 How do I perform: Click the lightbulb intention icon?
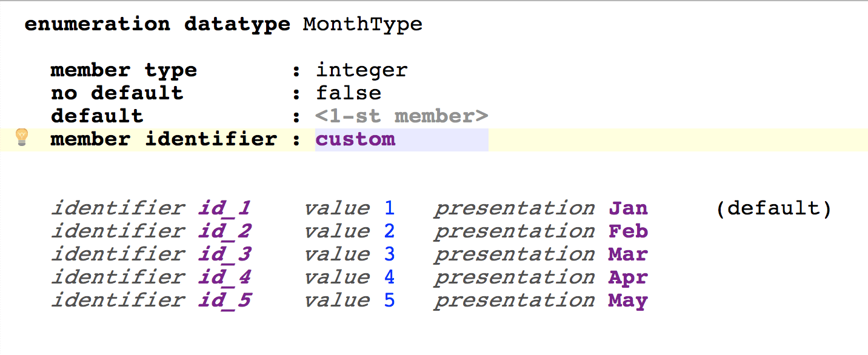coord(21,138)
